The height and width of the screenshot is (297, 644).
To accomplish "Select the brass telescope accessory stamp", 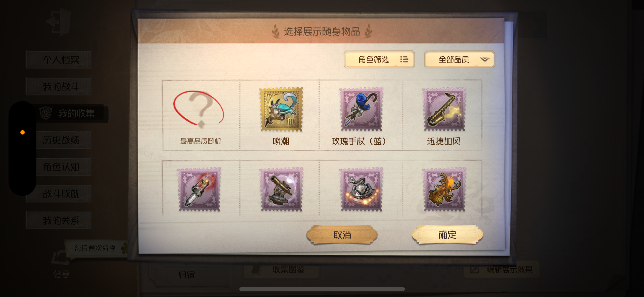I will point(281,189).
